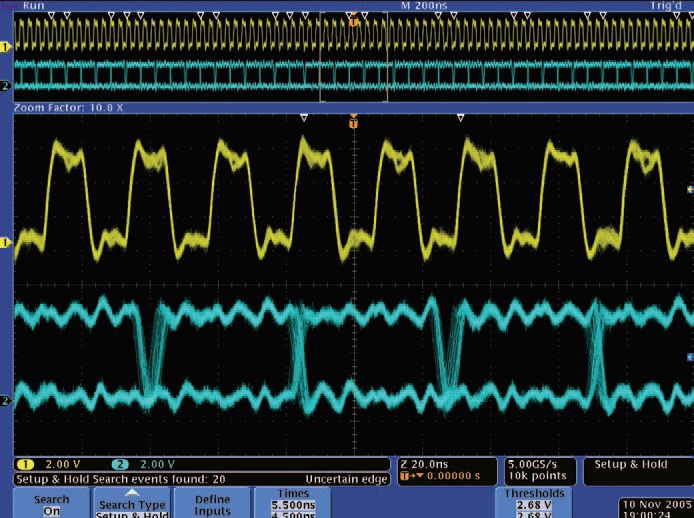
Task: Open the Search Type Setup & Hold menu
Action: [x=131, y=503]
